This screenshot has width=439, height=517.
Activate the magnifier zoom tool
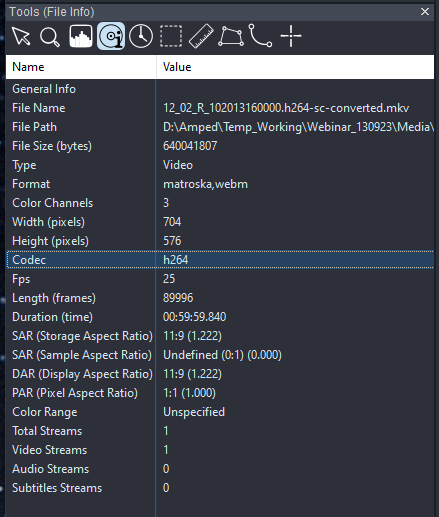50,36
